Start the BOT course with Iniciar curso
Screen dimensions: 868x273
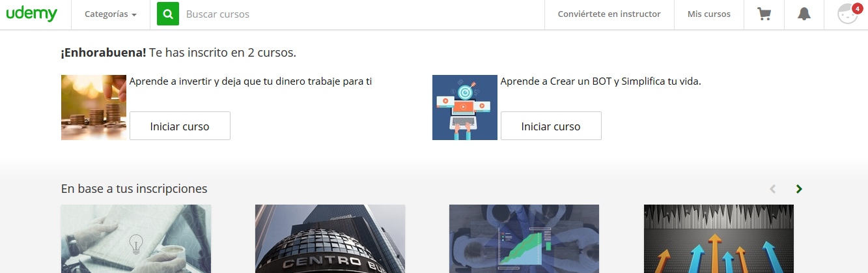(551, 126)
